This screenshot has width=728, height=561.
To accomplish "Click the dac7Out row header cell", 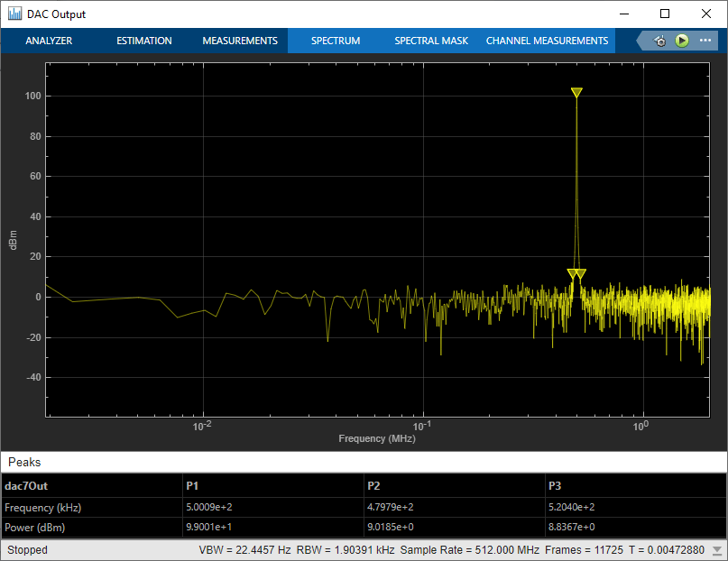I will tap(92, 486).
